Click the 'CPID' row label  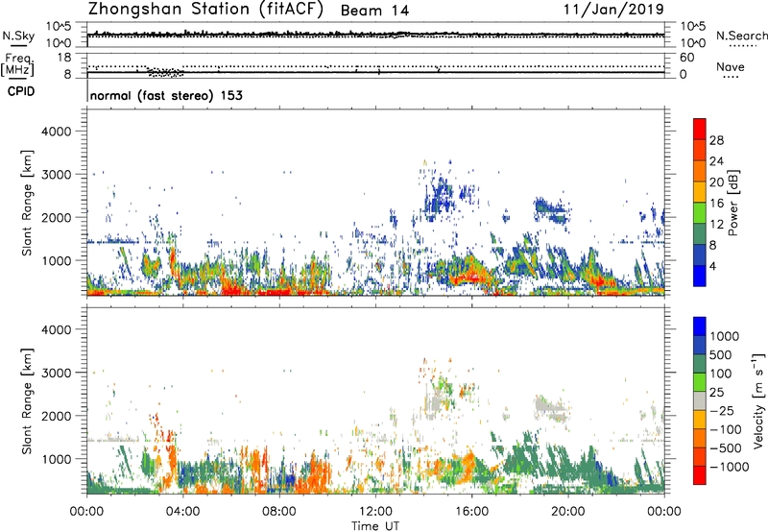click(x=21, y=91)
